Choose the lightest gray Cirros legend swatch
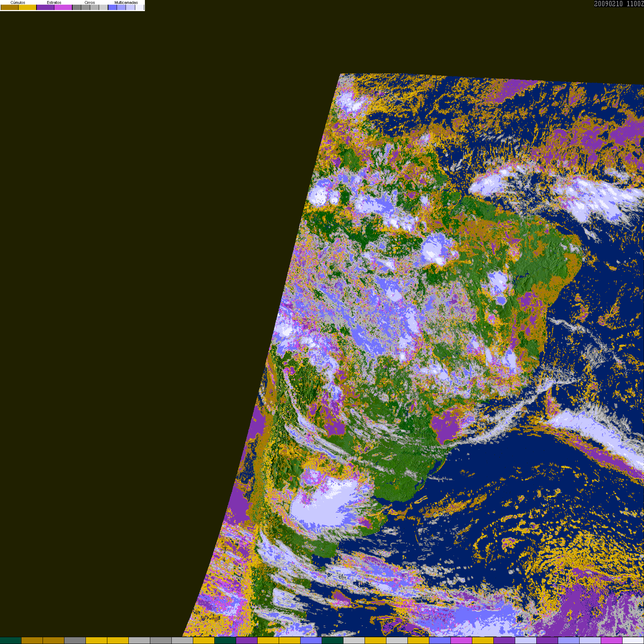Image resolution: width=644 pixels, height=644 pixels. tap(103, 8)
